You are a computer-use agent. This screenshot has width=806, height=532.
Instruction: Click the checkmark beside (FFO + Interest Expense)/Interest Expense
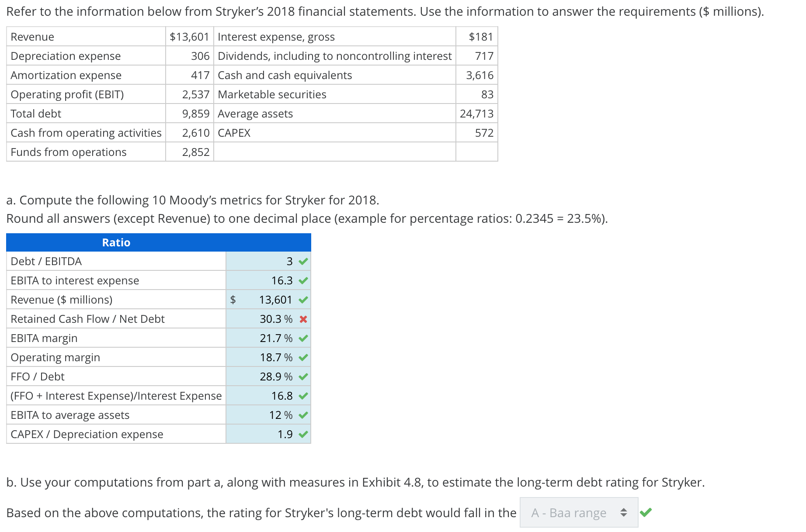coord(303,396)
